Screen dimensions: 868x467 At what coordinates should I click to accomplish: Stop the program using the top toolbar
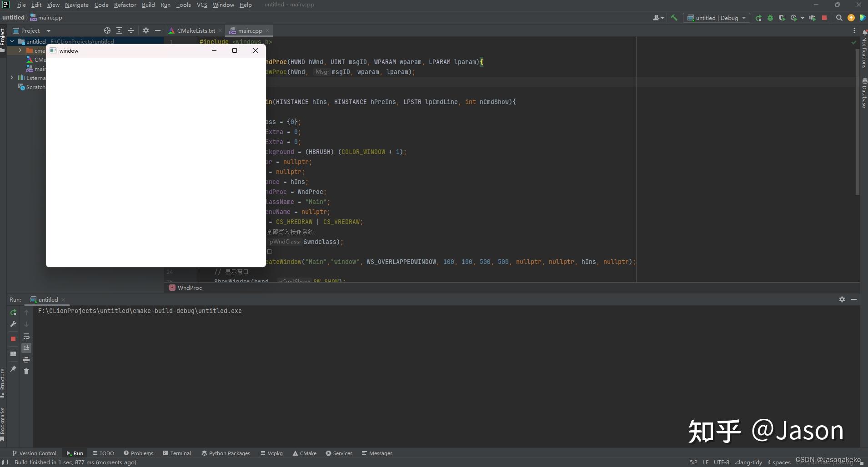[824, 18]
